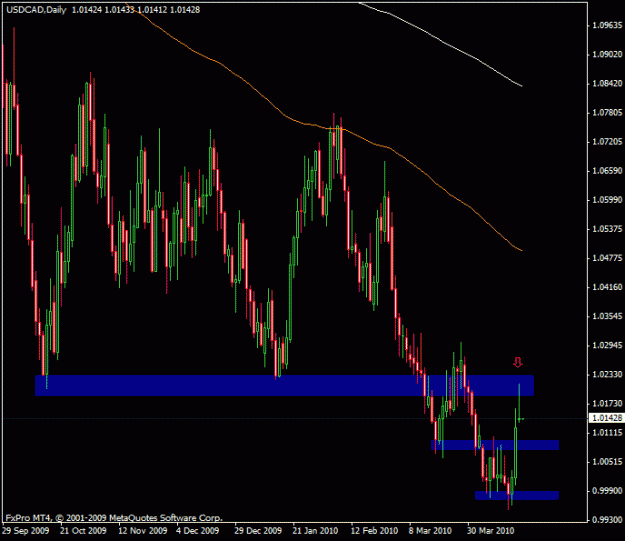The height and width of the screenshot is (541, 625).
Task: Select the 1.05990 price axis label
Action: pos(607,200)
